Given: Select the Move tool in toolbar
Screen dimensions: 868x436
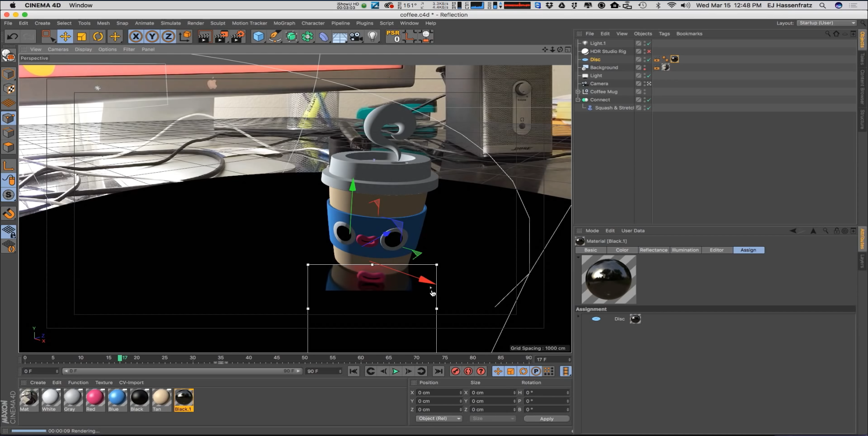Looking at the screenshot, I should tap(65, 37).
